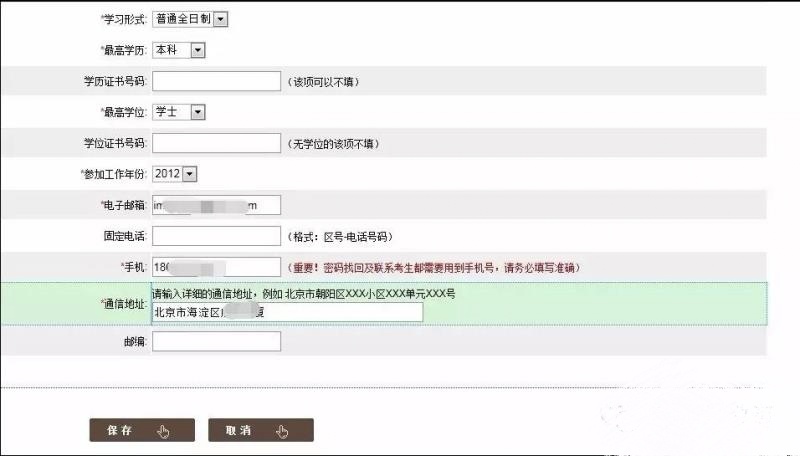Click the 取消 cancel button
The image size is (800, 456).
point(261,430)
